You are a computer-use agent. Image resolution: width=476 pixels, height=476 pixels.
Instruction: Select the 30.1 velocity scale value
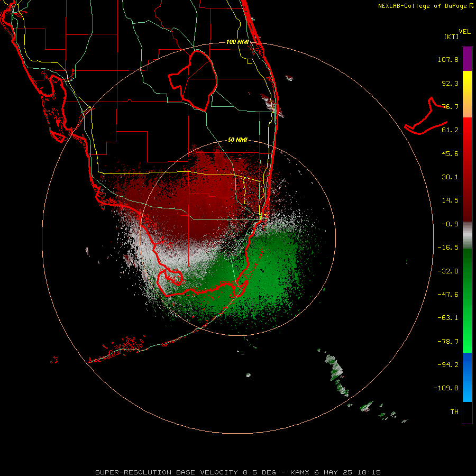pyautogui.click(x=450, y=177)
